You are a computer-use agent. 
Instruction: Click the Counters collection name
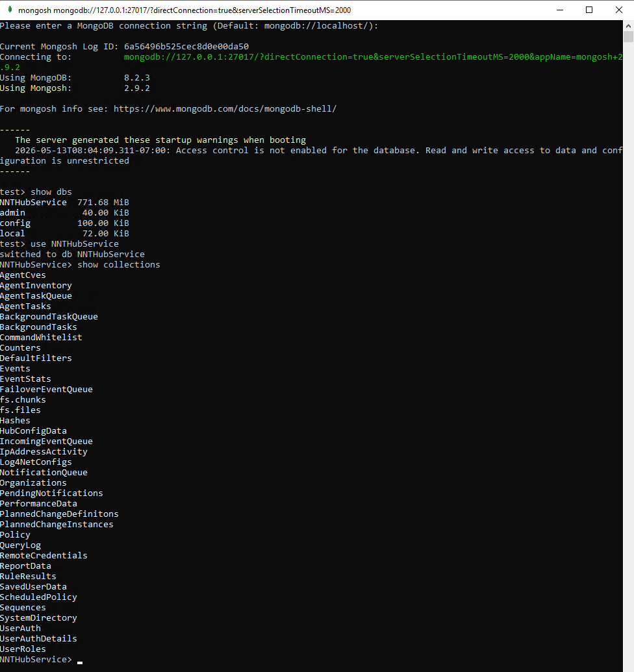pyautogui.click(x=20, y=347)
